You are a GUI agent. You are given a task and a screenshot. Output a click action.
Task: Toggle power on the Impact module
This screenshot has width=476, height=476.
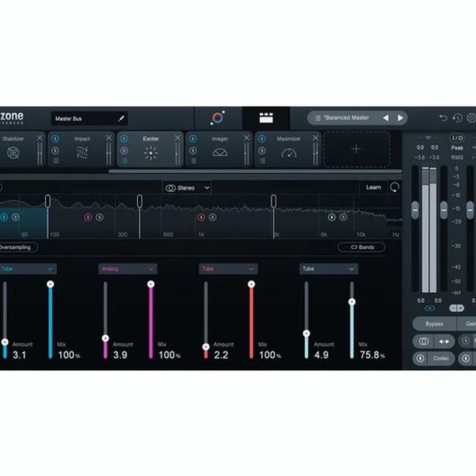(x=55, y=139)
